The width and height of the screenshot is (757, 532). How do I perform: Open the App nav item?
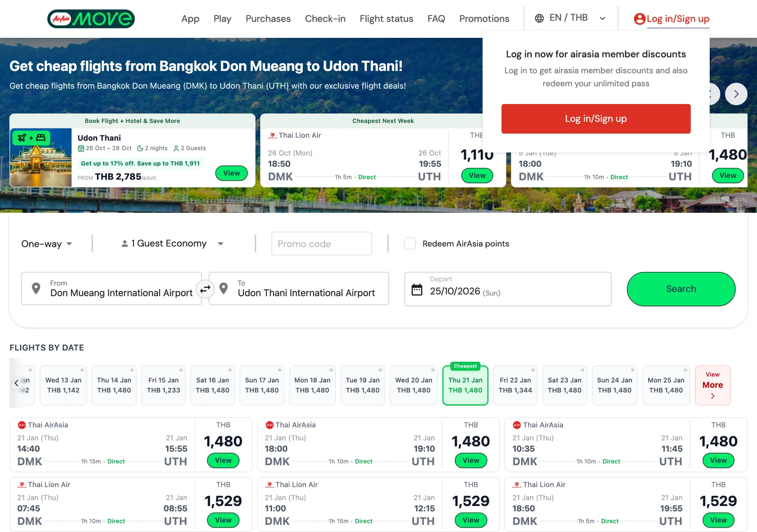(190, 19)
